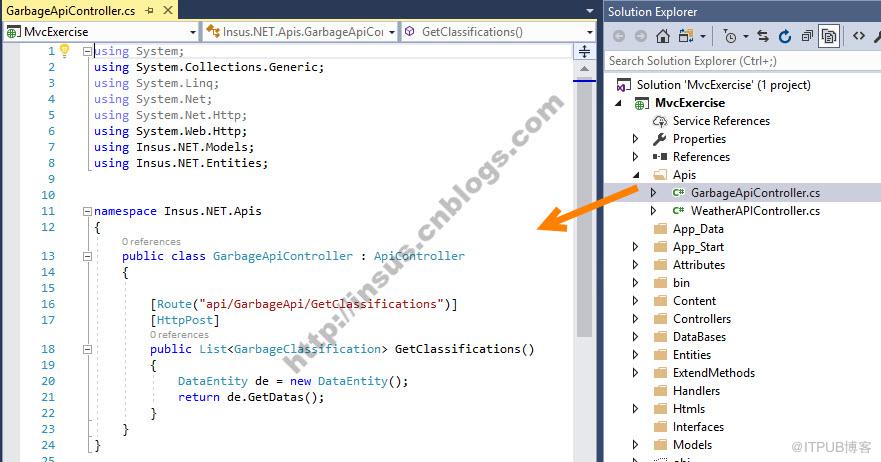This screenshot has width=881, height=462.
Task: Open the GetClassifications() member dropdown
Action: [589, 32]
